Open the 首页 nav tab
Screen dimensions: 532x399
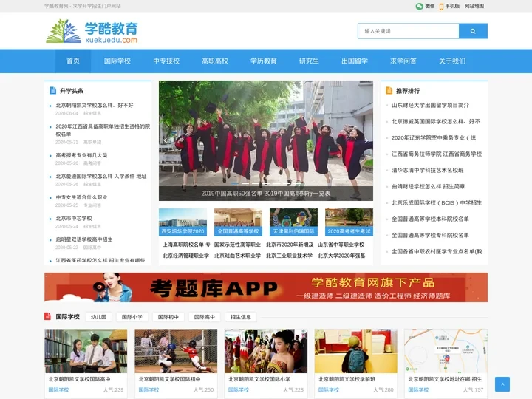[x=73, y=61]
